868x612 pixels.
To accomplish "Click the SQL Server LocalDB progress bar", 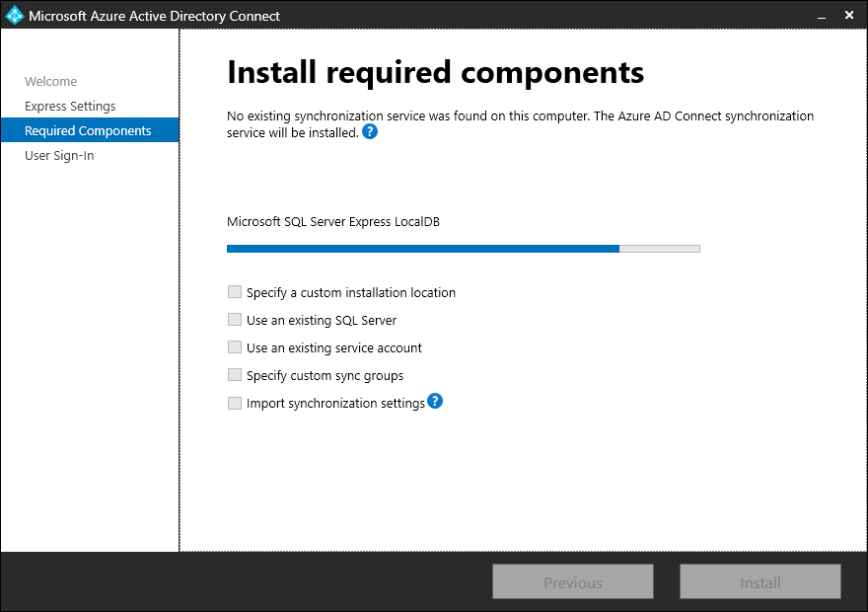I will 464,248.
